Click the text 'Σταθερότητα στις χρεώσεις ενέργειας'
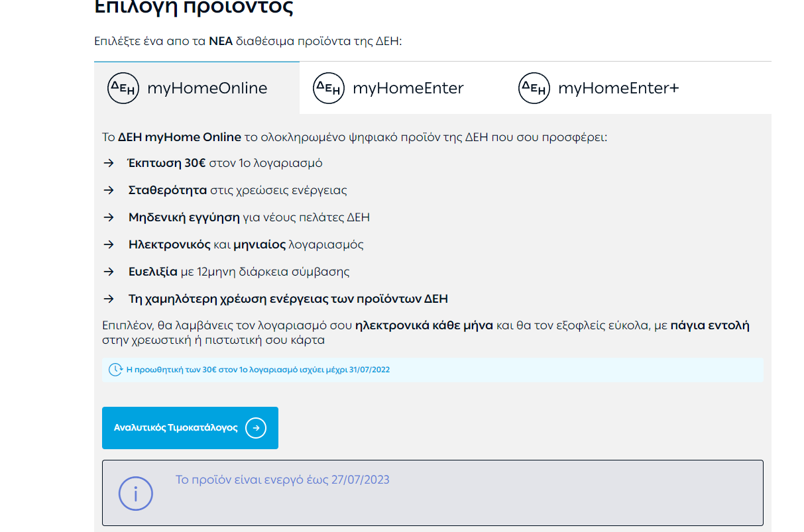The image size is (804, 532). point(238,190)
